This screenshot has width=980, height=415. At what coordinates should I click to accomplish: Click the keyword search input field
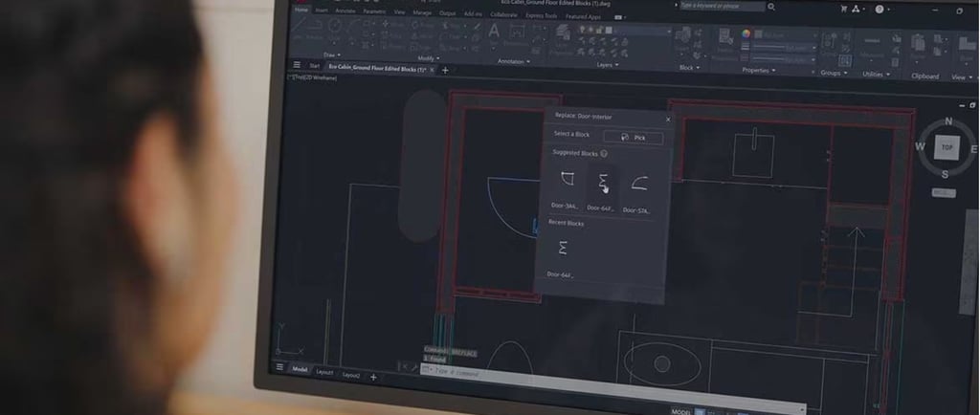click(x=721, y=6)
